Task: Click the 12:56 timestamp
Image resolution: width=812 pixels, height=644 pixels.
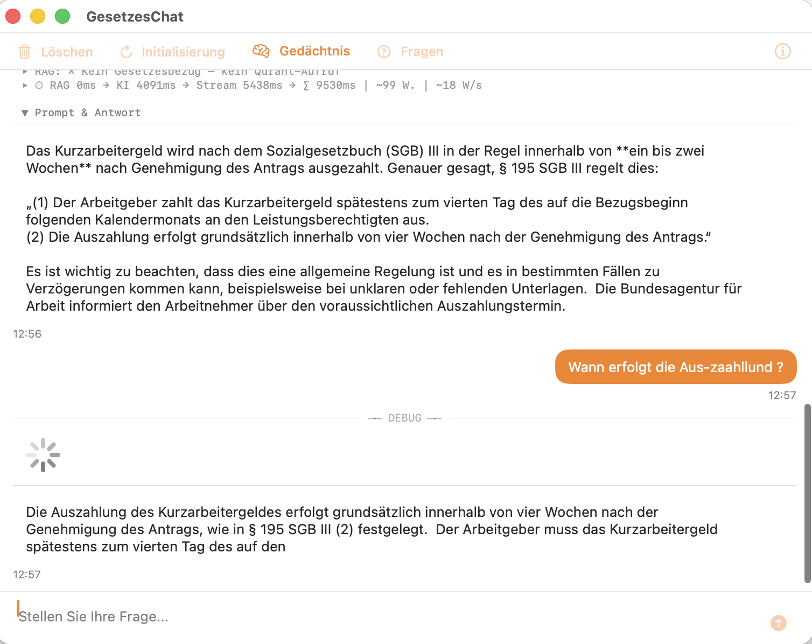Action: (27, 334)
